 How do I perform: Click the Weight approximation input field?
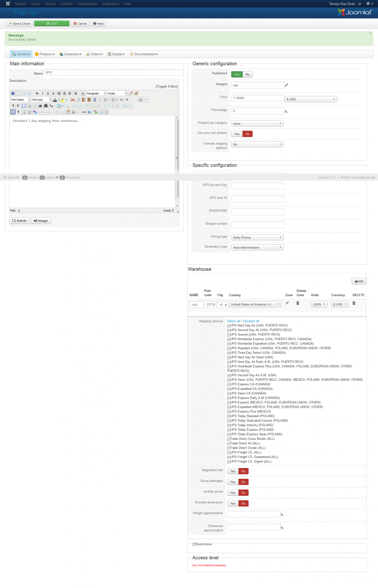click(x=253, y=514)
